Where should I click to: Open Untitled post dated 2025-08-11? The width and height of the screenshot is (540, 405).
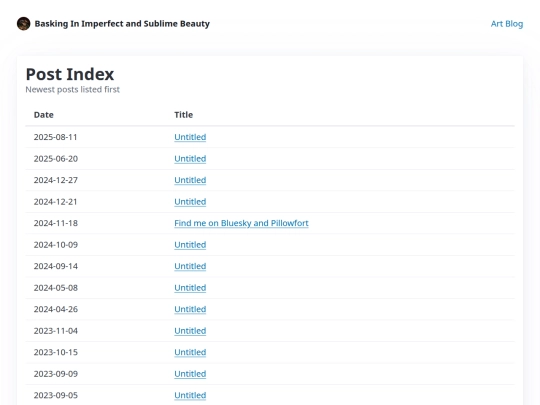(190, 137)
